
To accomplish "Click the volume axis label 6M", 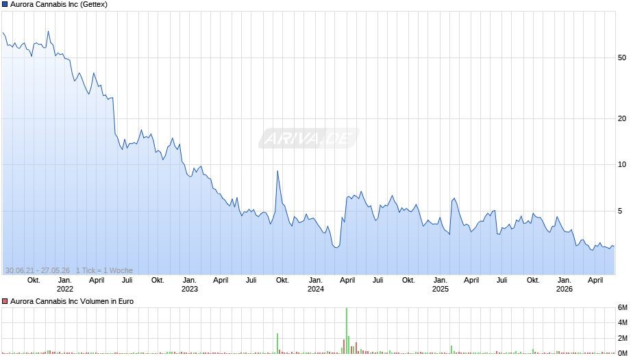I will 623,307.
